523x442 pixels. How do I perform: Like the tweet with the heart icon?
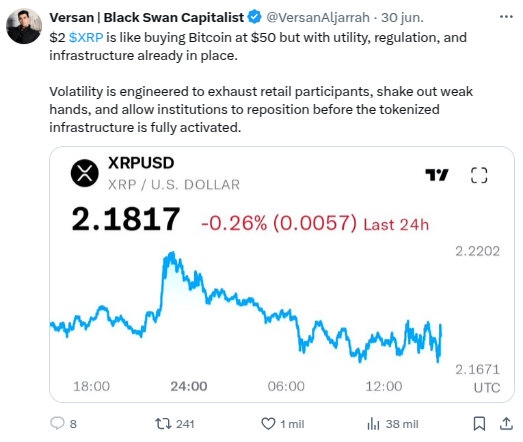coord(268,424)
